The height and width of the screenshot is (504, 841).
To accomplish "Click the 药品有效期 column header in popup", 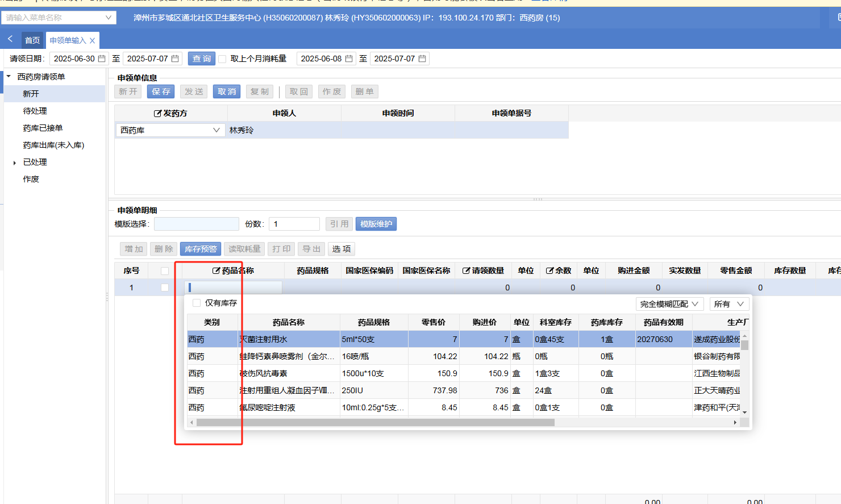I will point(664,322).
